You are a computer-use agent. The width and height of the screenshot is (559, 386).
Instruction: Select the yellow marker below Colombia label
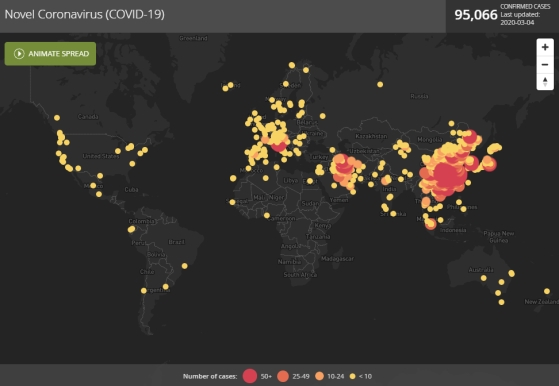pos(131,229)
